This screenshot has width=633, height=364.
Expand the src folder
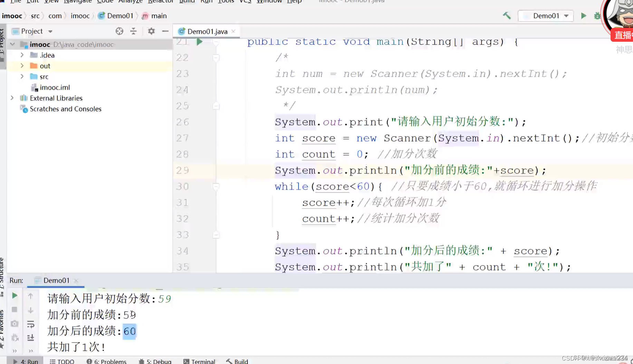tap(22, 76)
